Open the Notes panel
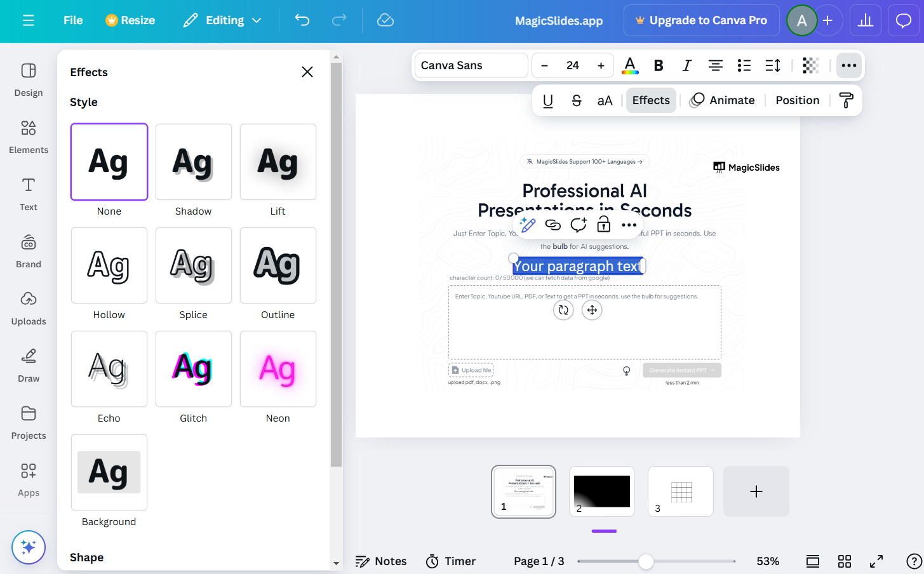Image resolution: width=924 pixels, height=574 pixels. click(381, 561)
